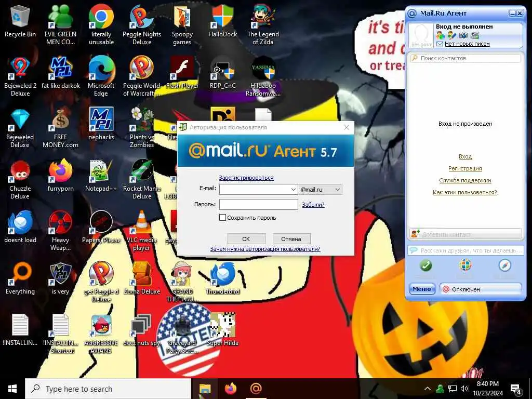This screenshot has height=399, width=532.
Task: Focus the Поиск контактов search field
Action: (465, 58)
